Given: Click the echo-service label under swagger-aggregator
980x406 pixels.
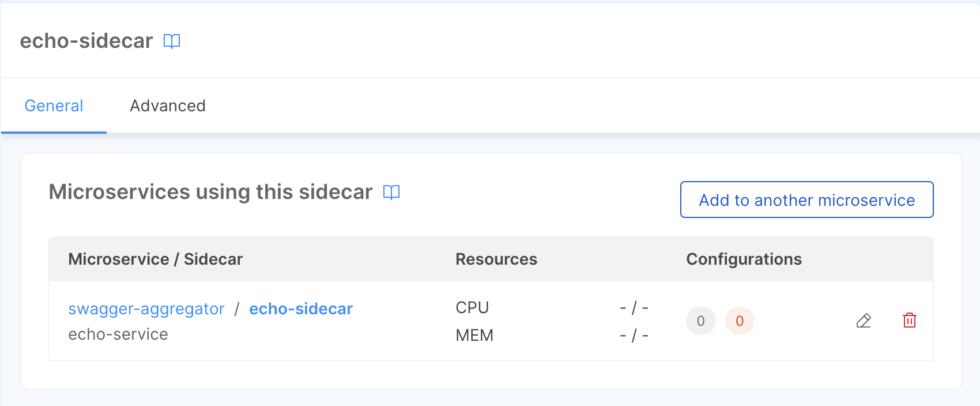Looking at the screenshot, I should 118,334.
